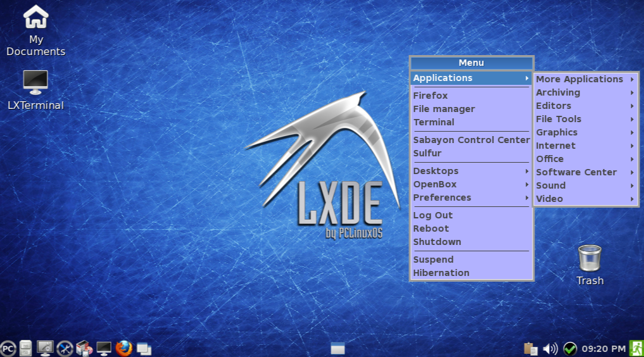The image size is (644, 357).
Task: Launch file manager from the panel cabinet icon
Action: point(25,348)
